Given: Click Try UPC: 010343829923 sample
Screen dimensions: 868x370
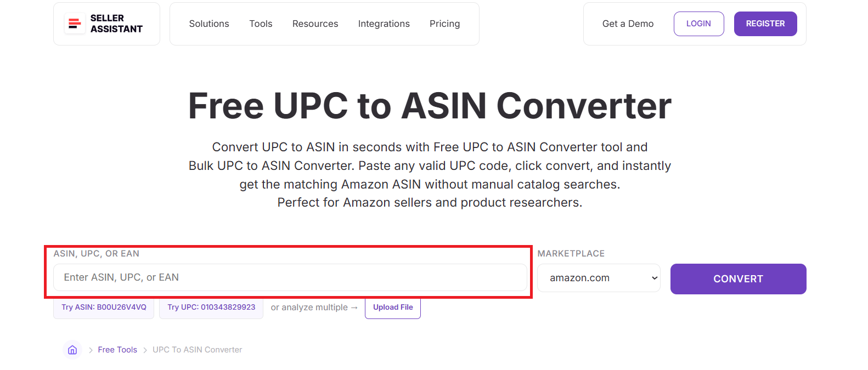Looking at the screenshot, I should click(211, 307).
